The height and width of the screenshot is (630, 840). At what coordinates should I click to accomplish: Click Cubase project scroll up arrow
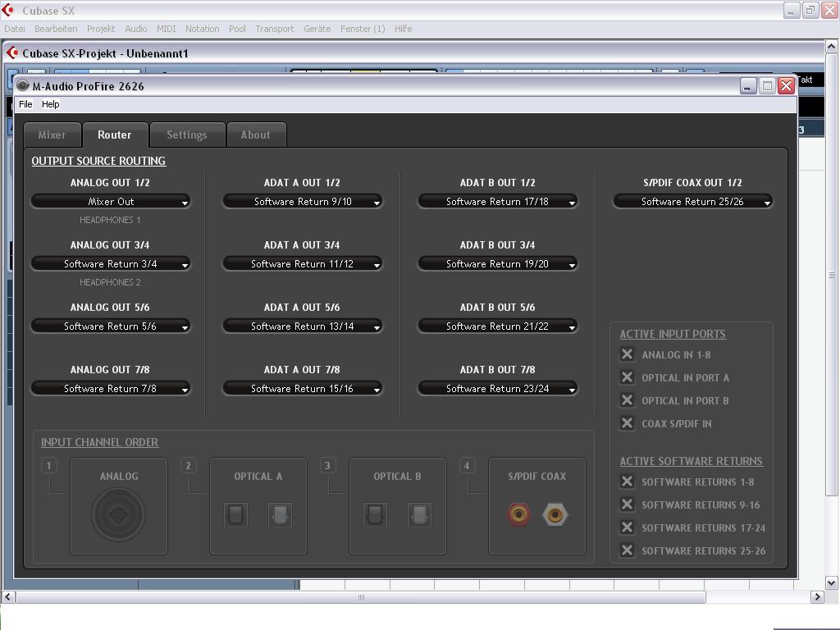coord(831,47)
